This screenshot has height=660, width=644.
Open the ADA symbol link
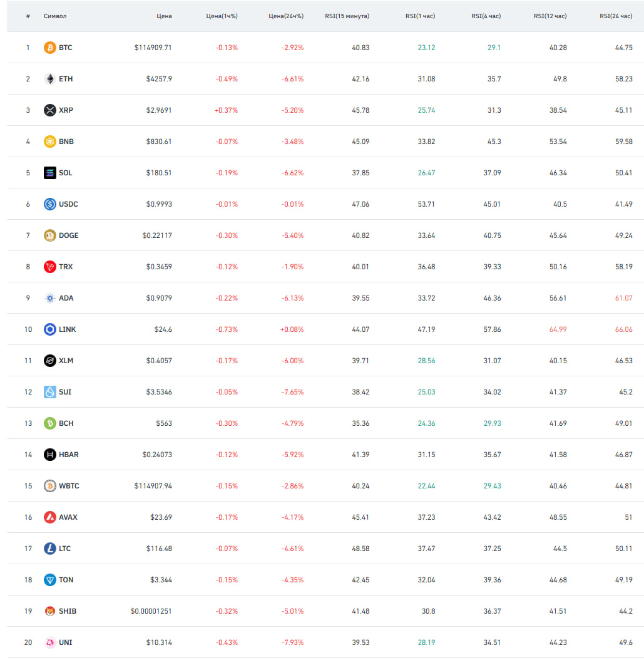coord(66,298)
